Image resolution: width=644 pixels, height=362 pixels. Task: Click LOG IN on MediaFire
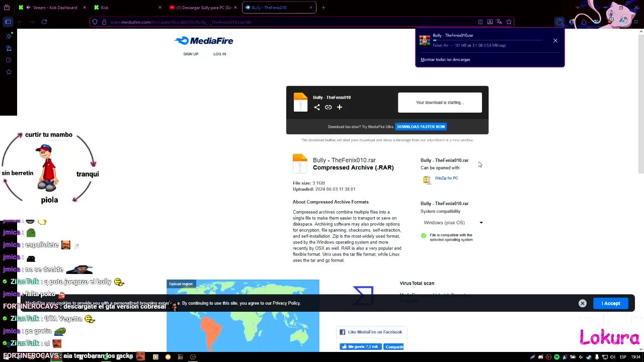click(x=219, y=54)
